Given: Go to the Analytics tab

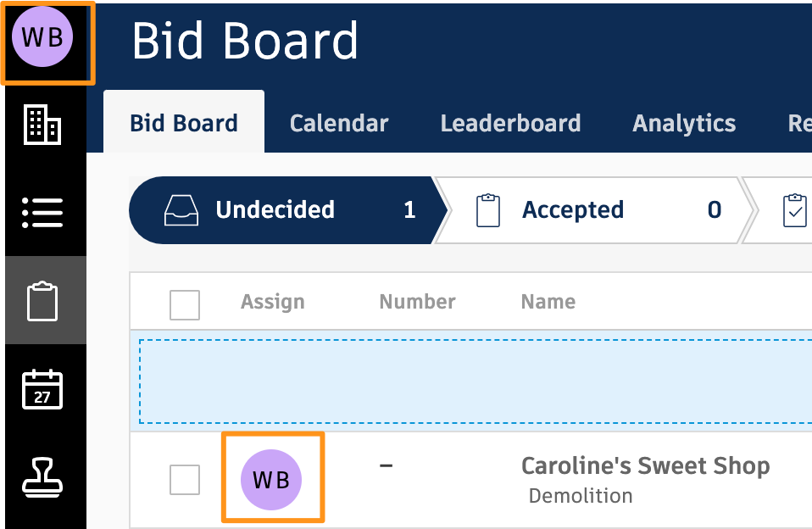Looking at the screenshot, I should click(684, 123).
